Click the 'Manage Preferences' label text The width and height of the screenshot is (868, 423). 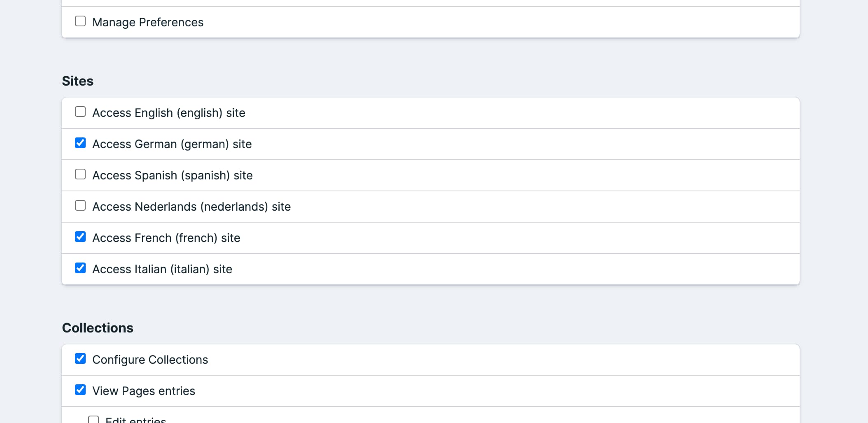pos(147,22)
